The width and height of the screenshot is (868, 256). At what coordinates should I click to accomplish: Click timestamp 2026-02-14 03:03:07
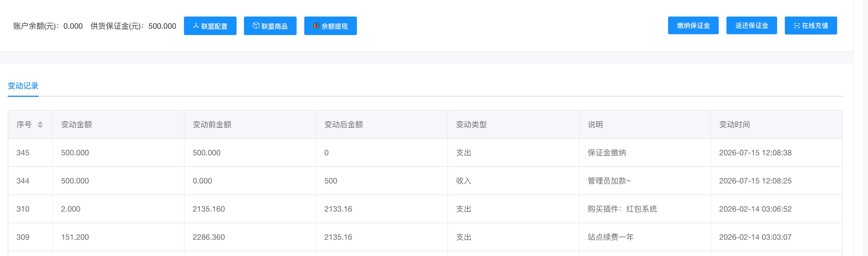pyautogui.click(x=755, y=237)
